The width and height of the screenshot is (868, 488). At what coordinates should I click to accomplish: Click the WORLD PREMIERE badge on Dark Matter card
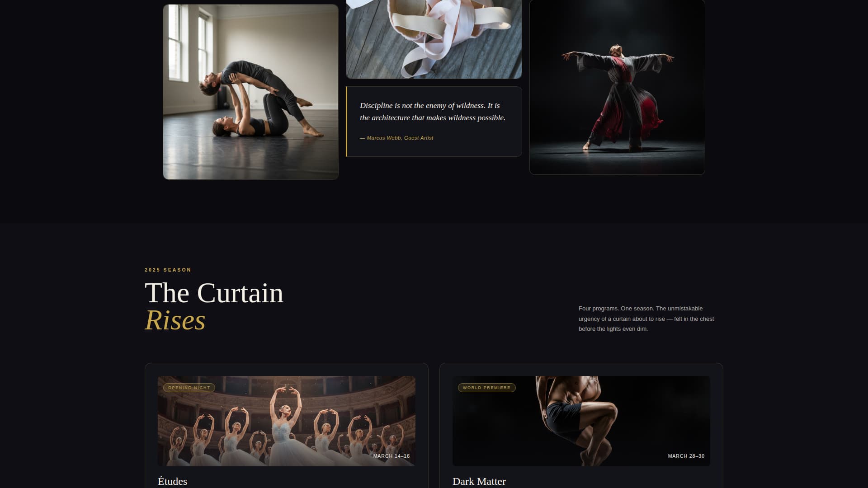pos(486,387)
